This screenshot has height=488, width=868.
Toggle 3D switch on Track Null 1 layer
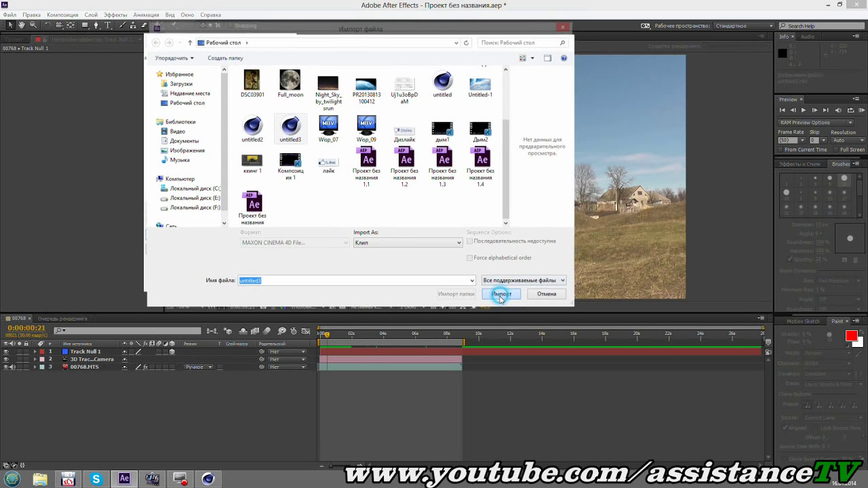click(x=172, y=352)
